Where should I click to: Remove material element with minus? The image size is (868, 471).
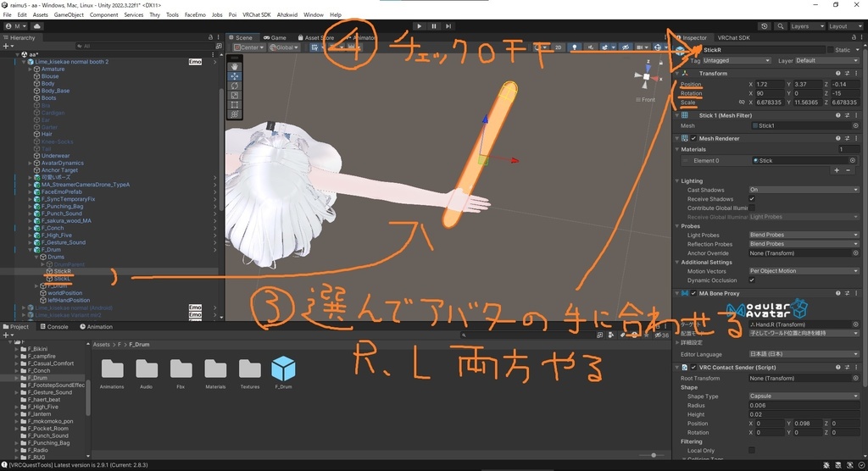[848, 170]
